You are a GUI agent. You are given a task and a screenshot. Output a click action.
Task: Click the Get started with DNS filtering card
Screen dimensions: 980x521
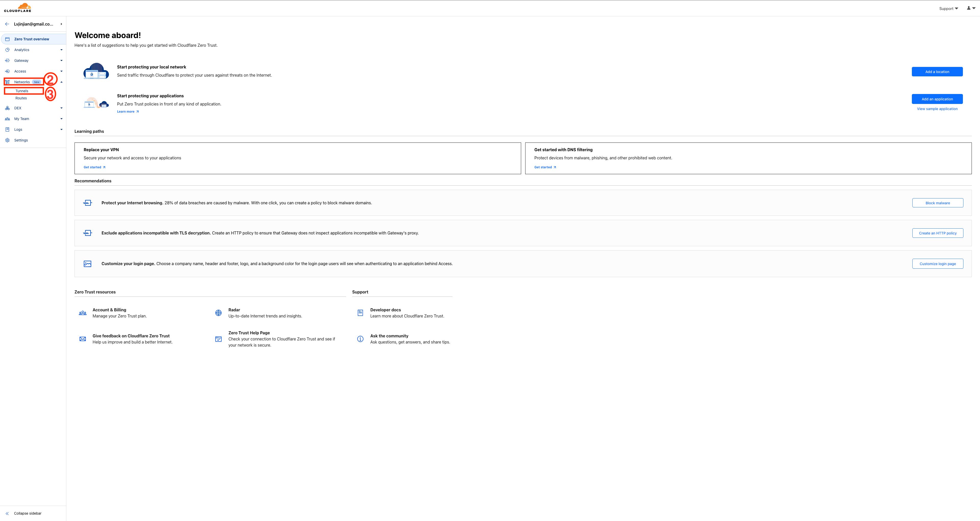748,158
